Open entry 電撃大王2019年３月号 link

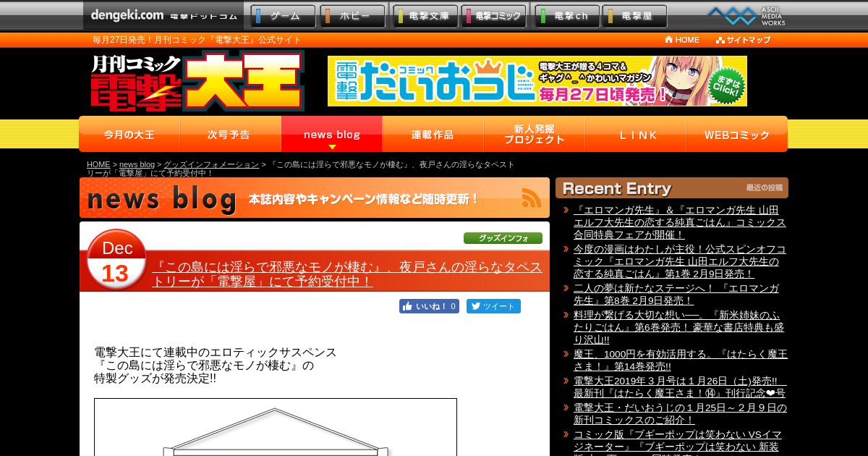point(679,387)
